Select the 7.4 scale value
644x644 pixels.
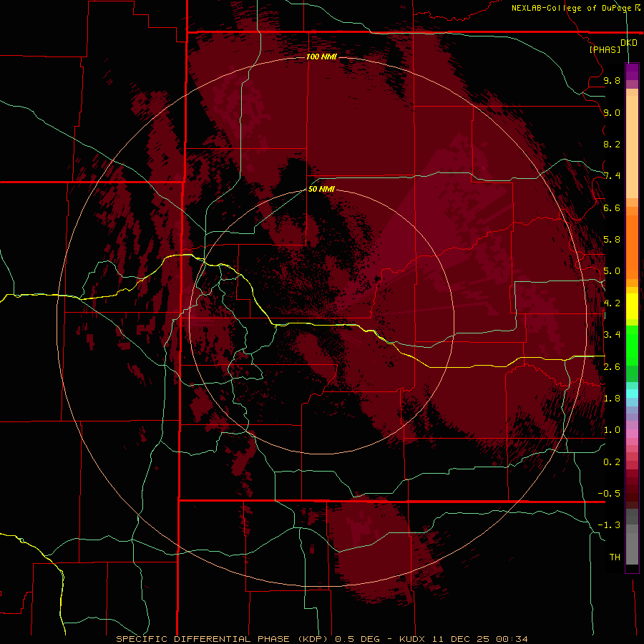(x=612, y=176)
